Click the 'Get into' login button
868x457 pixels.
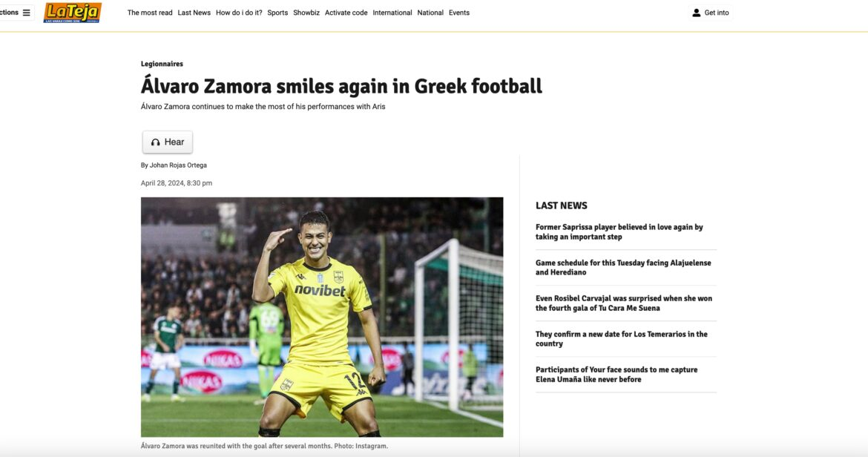point(716,13)
